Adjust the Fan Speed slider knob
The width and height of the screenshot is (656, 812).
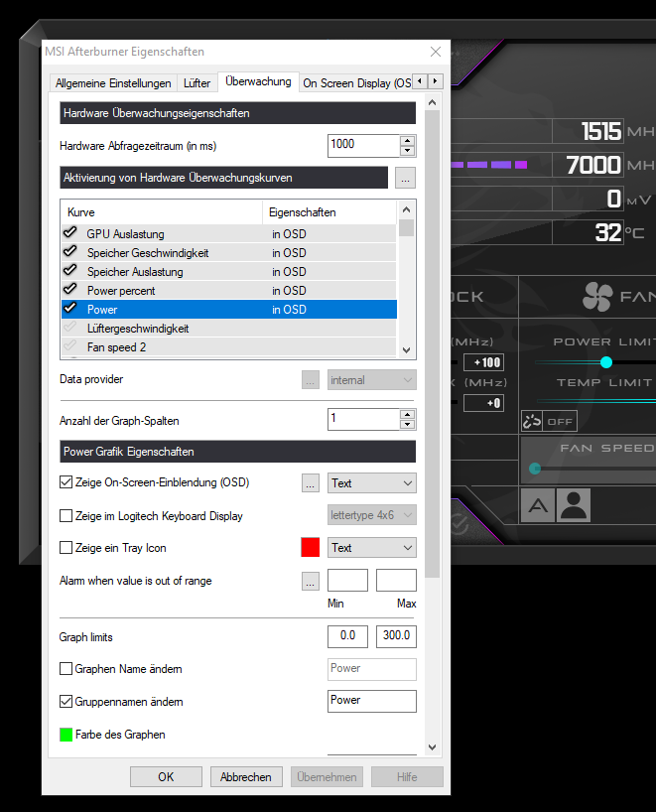tap(535, 469)
